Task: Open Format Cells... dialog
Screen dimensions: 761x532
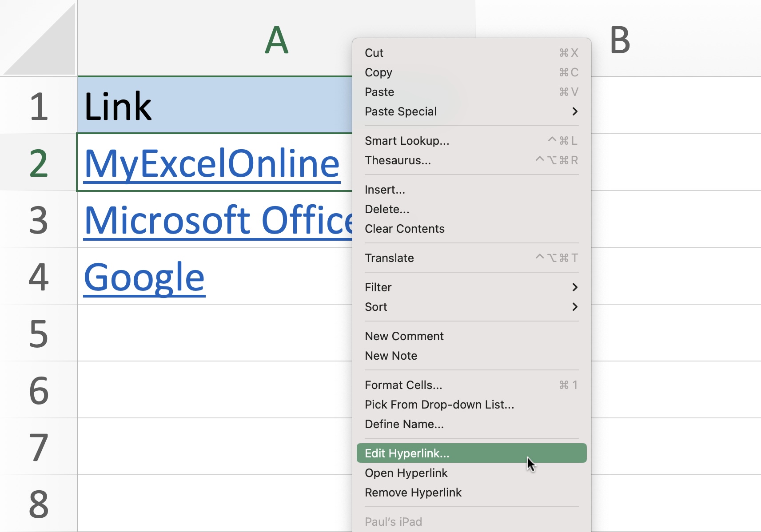Action: [471, 385]
